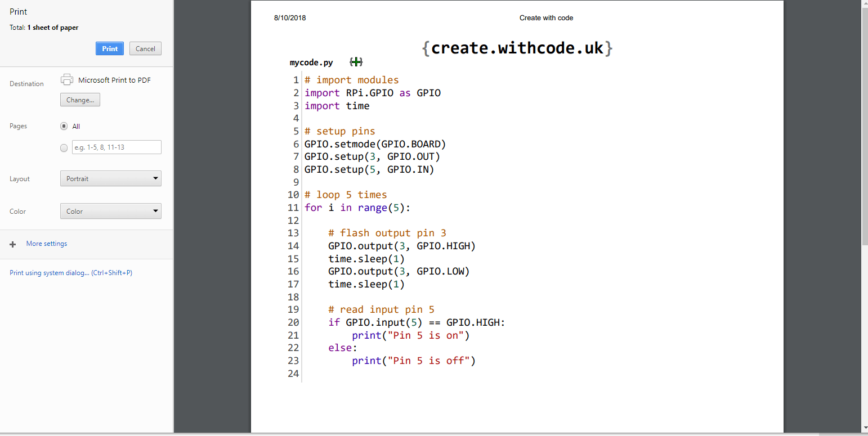Viewport: 868px width, 436px height.
Task: Click the Print button
Action: [x=109, y=48]
